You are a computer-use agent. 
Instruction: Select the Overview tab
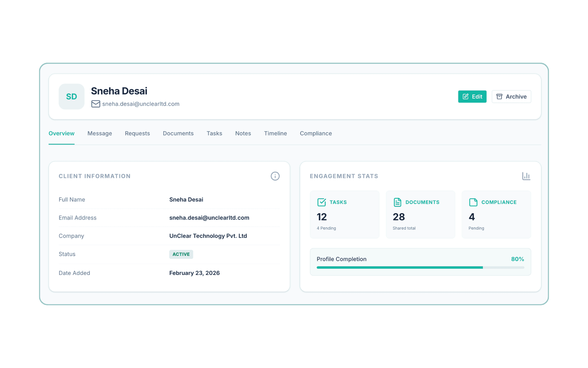[x=61, y=133]
